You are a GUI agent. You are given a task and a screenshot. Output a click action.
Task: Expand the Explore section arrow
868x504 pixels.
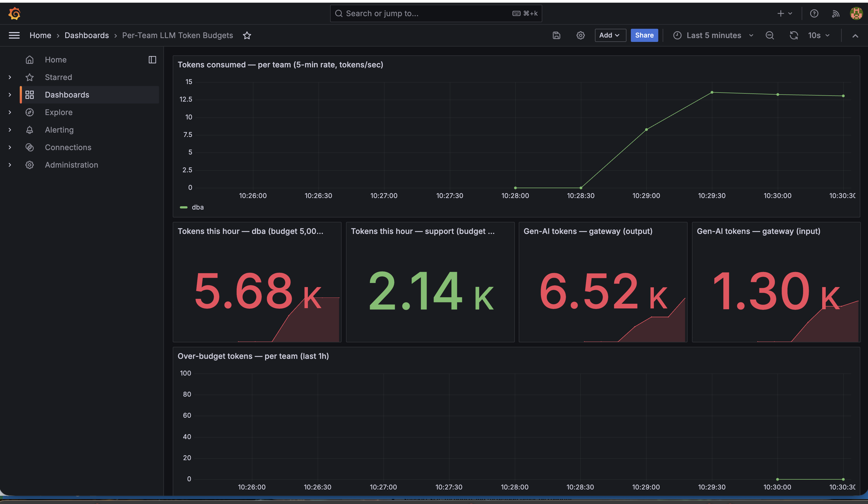pyautogui.click(x=10, y=112)
